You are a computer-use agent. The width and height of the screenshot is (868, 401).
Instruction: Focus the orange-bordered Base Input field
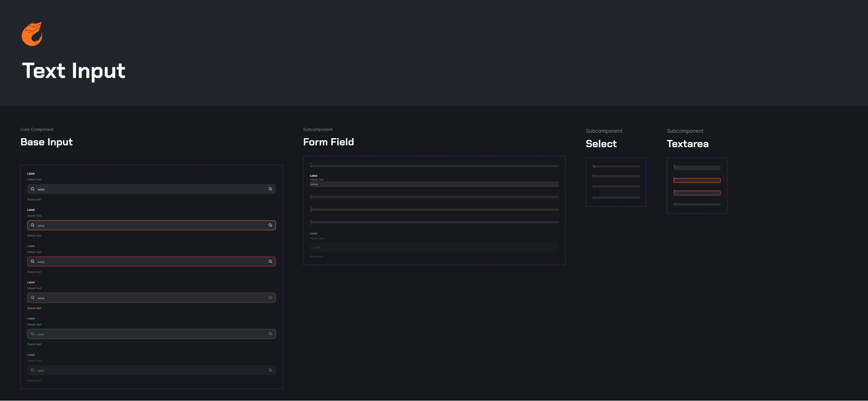151,225
